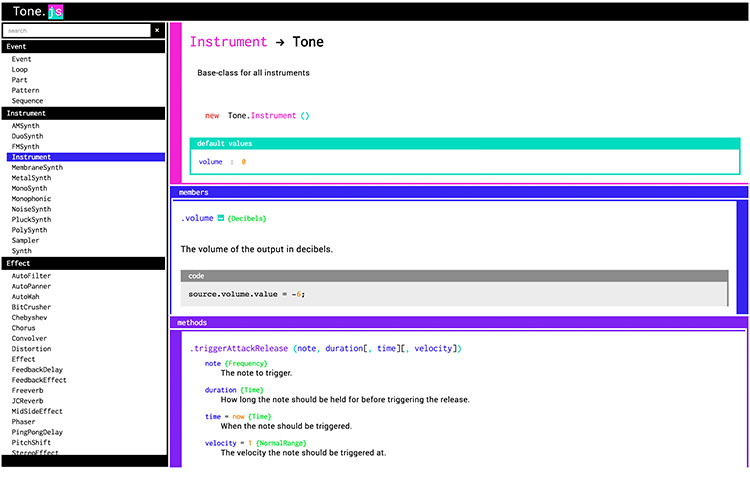This screenshot has height=480, width=750.
Task: Open MembraneSynth documentation
Action: pyautogui.click(x=37, y=167)
